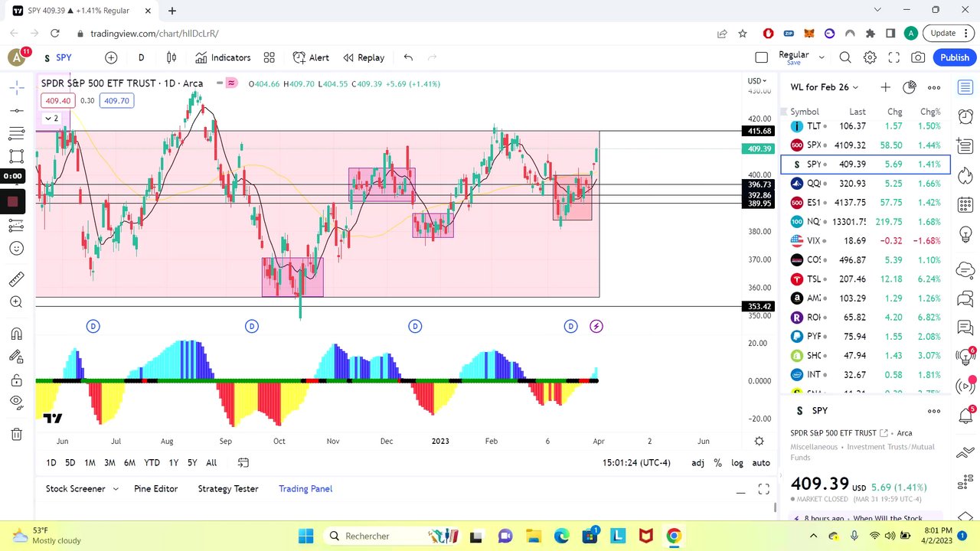Open Indicators dialog
The height and width of the screenshot is (551, 980).
coord(223,57)
